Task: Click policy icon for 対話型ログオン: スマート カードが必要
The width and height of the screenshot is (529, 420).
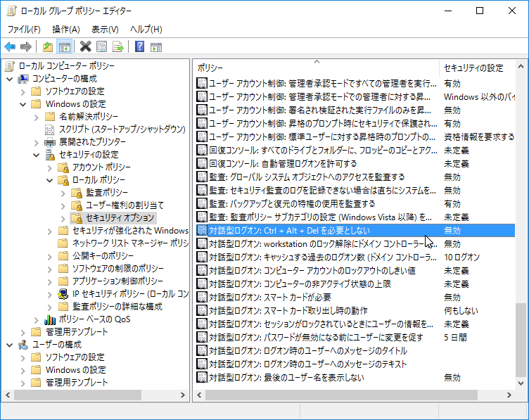Action: pyautogui.click(x=202, y=297)
